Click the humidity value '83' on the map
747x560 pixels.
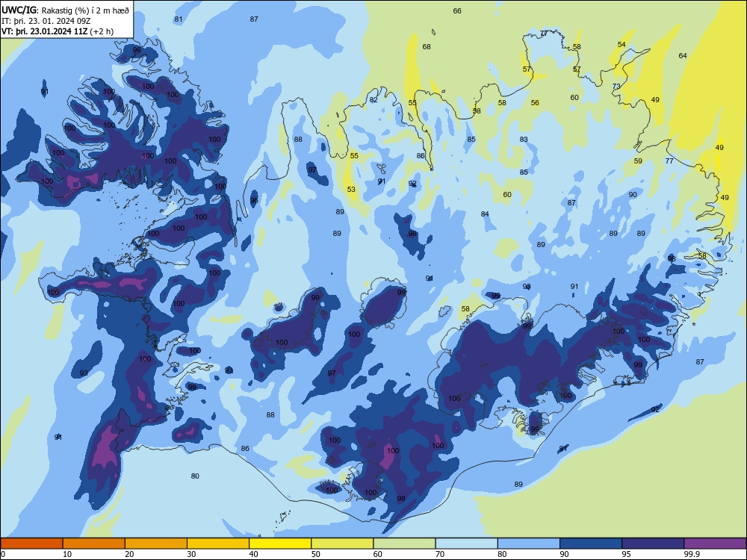[x=524, y=140]
